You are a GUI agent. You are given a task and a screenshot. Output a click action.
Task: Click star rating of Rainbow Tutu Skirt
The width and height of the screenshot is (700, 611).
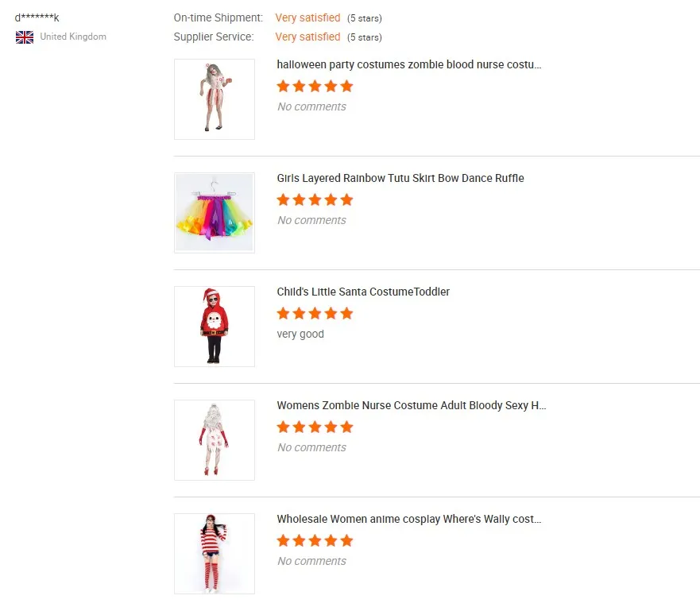point(315,199)
